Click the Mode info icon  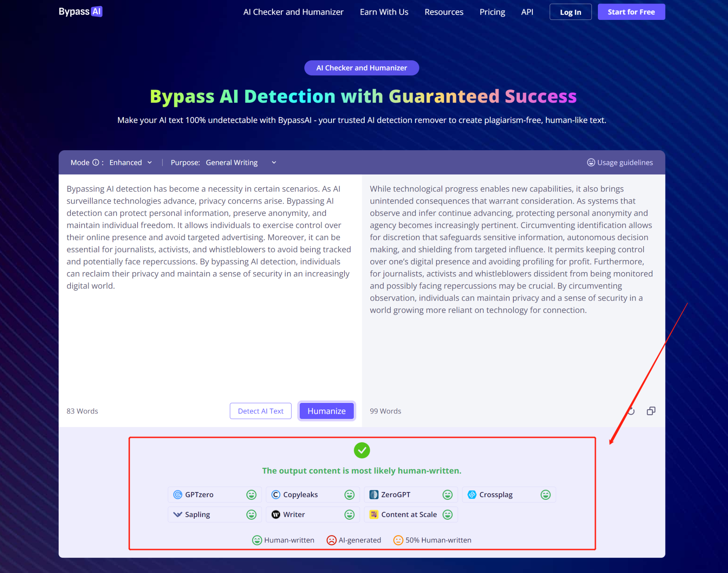click(x=96, y=162)
